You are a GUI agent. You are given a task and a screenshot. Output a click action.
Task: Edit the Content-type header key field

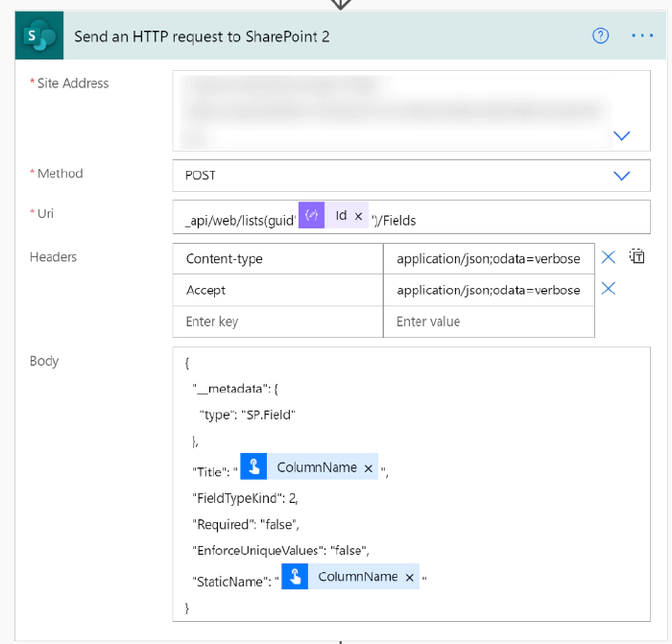click(276, 258)
